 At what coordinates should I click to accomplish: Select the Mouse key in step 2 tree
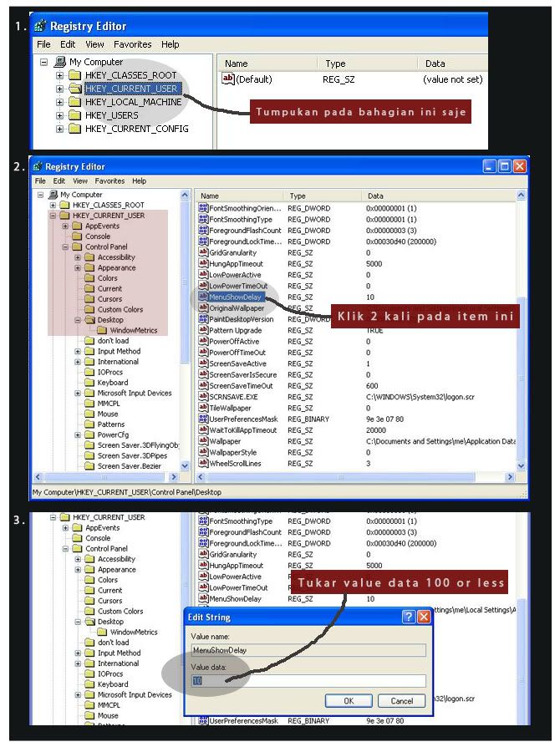108,414
